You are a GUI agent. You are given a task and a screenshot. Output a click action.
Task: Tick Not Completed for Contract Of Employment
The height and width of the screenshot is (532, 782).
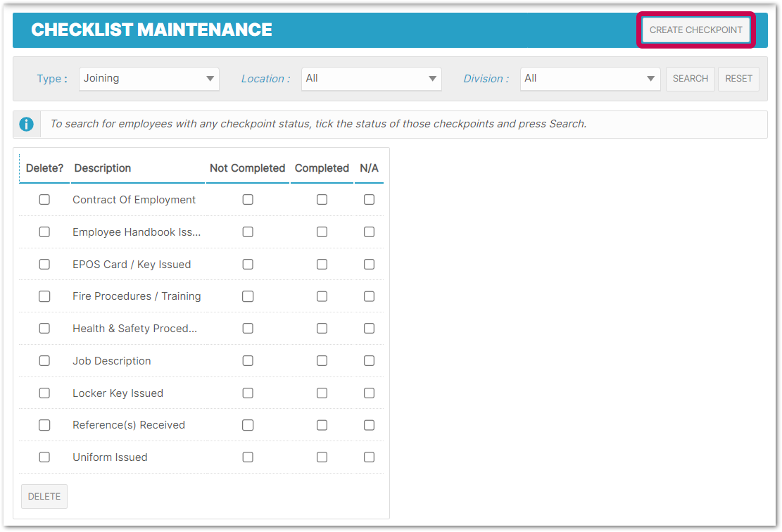(x=248, y=199)
